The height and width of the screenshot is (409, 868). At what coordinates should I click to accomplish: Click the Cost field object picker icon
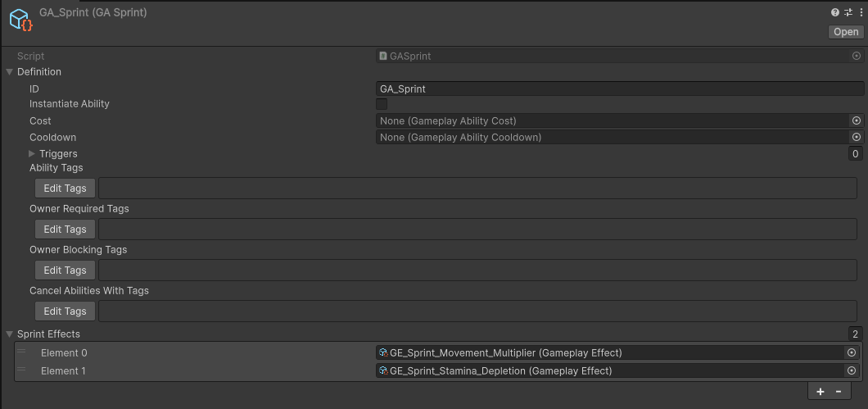click(x=857, y=120)
